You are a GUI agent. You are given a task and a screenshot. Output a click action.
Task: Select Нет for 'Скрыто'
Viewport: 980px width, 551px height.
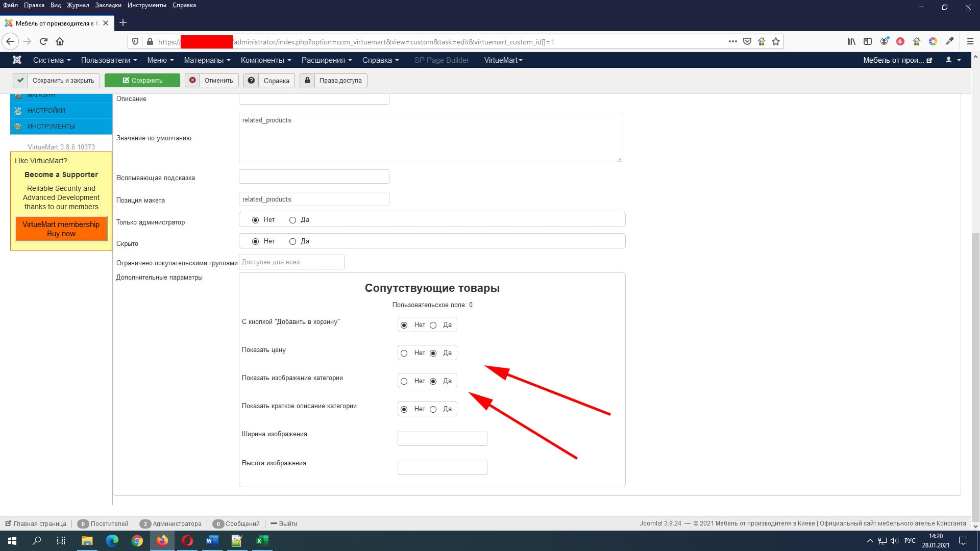coord(255,241)
